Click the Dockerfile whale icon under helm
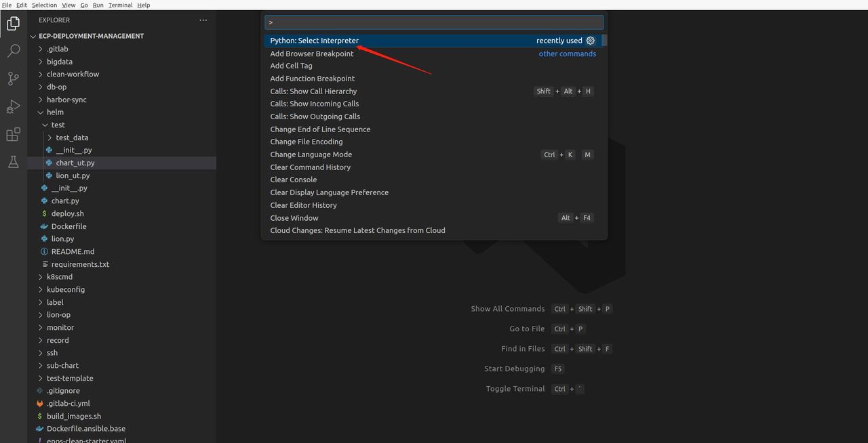 click(x=44, y=226)
